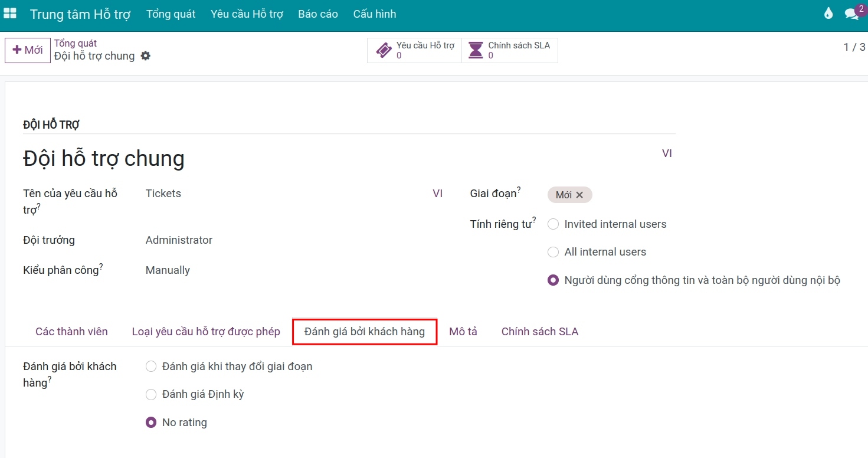Switch to the Mô tả tab
Viewport: 868px width, 458px height.
click(x=463, y=332)
